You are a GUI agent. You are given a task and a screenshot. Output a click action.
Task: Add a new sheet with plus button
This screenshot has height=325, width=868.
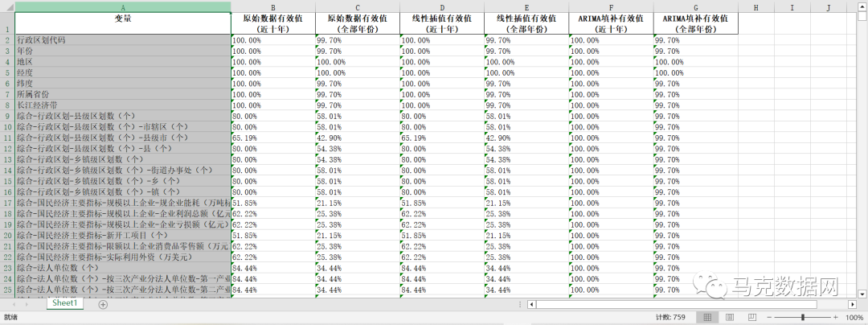click(x=102, y=304)
